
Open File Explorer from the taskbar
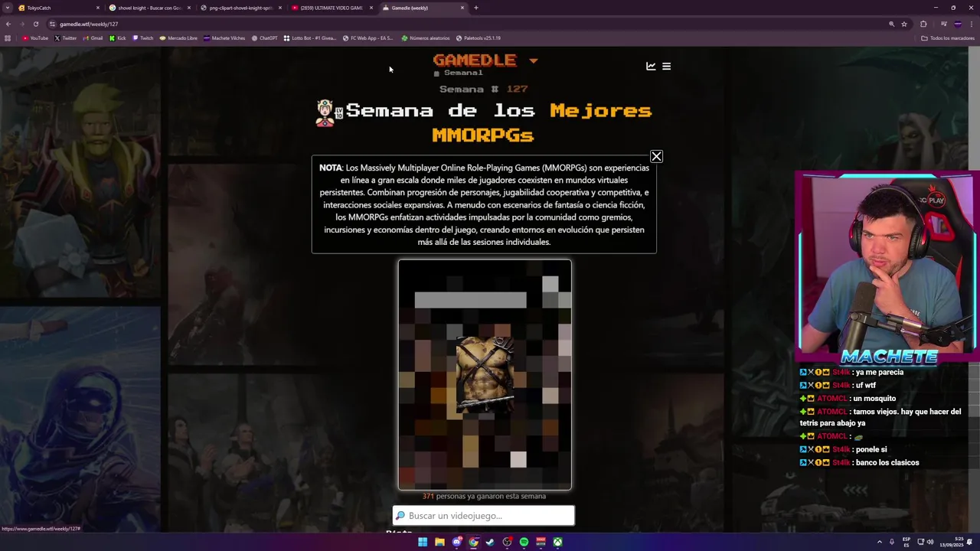(439, 542)
